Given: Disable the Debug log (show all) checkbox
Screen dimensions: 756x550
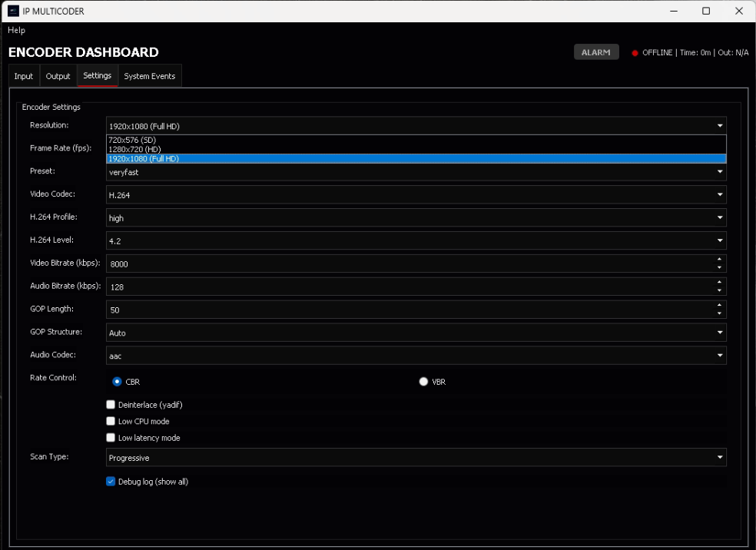Looking at the screenshot, I should (111, 481).
